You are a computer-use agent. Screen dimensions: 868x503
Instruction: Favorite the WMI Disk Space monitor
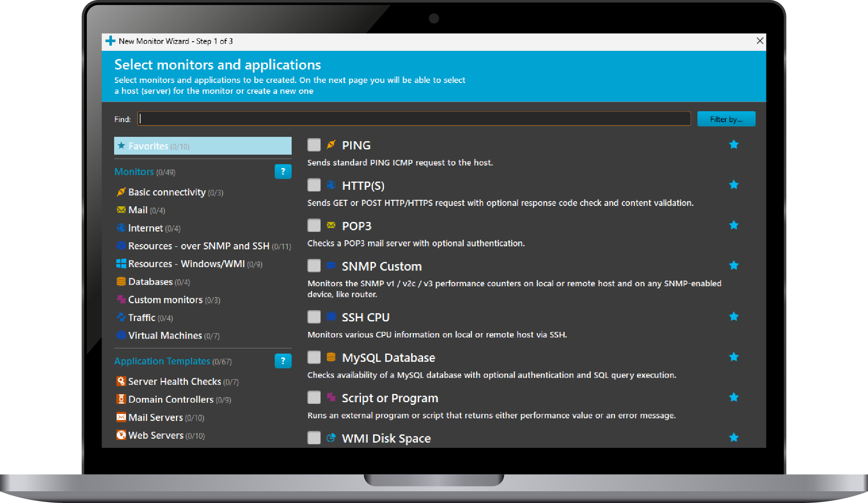[734, 437]
